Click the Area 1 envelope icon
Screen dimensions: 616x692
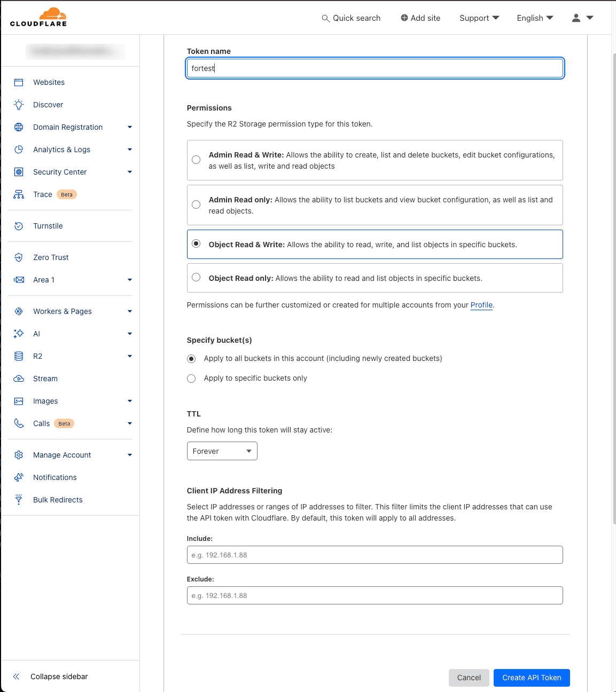click(x=19, y=280)
